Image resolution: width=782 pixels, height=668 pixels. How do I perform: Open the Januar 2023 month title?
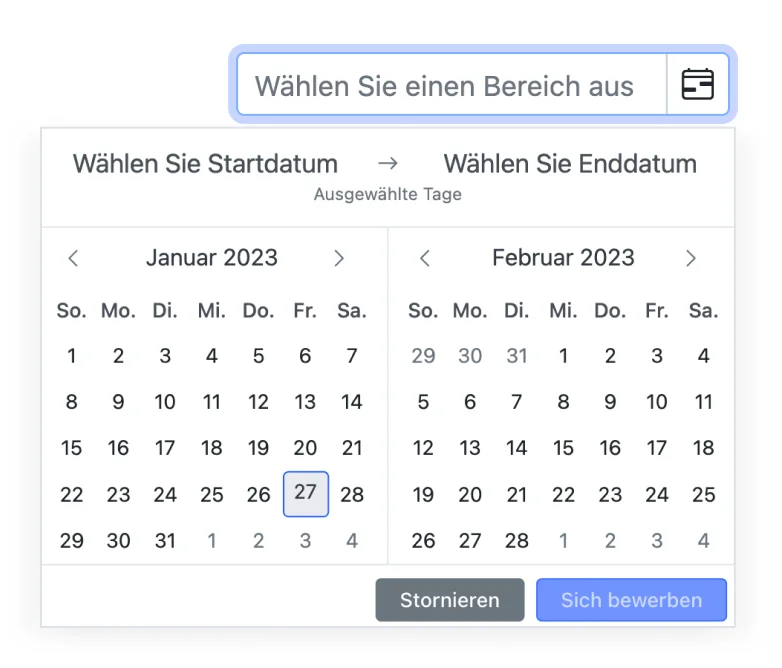tap(212, 258)
